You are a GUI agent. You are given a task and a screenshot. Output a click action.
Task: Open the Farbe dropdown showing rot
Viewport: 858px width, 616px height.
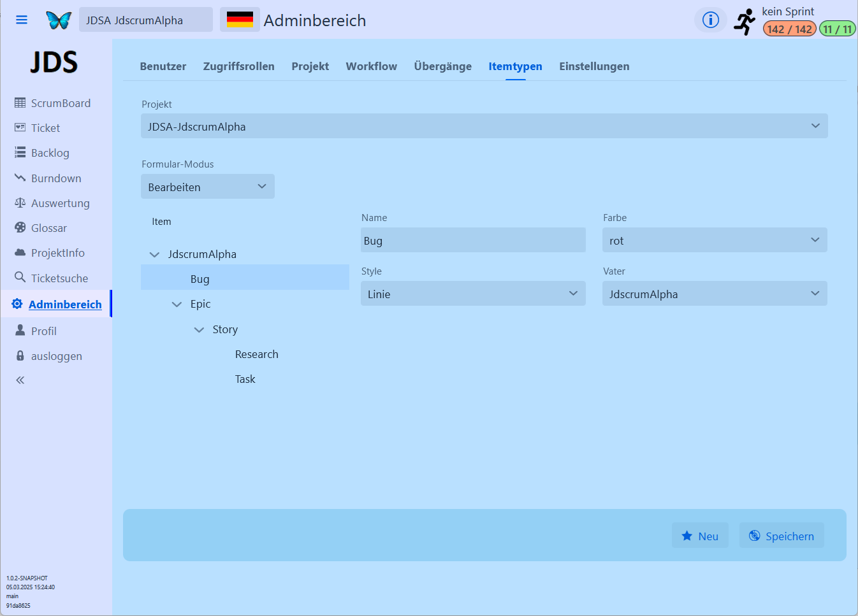pos(715,240)
